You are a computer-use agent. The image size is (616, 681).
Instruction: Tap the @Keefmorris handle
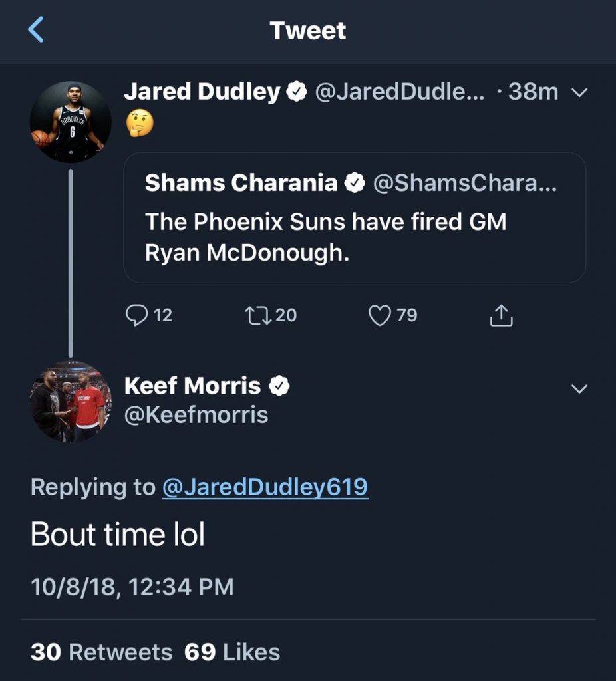coord(196,415)
